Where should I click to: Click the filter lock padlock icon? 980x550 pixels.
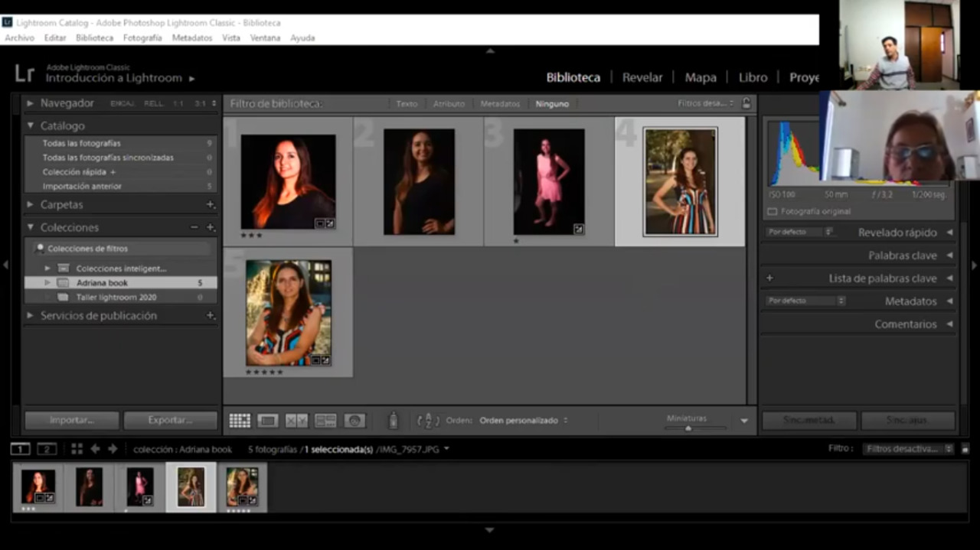(746, 103)
